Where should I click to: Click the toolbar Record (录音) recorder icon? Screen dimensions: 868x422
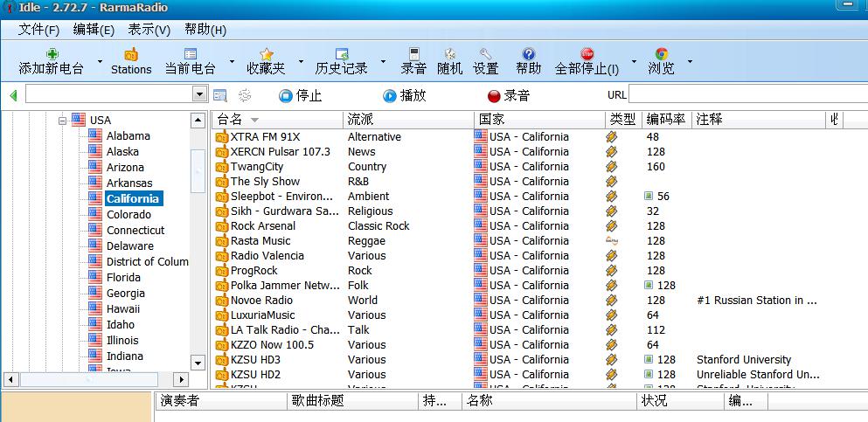pos(414,54)
